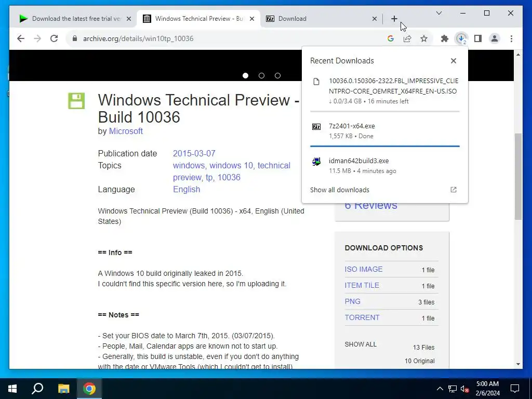Viewport: 532px width, 399px height.
Task: Open the '10036' topic link
Action: (229, 178)
